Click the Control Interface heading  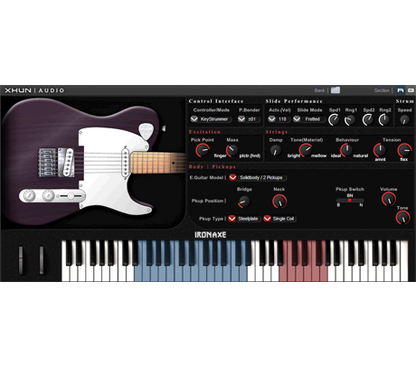216,101
